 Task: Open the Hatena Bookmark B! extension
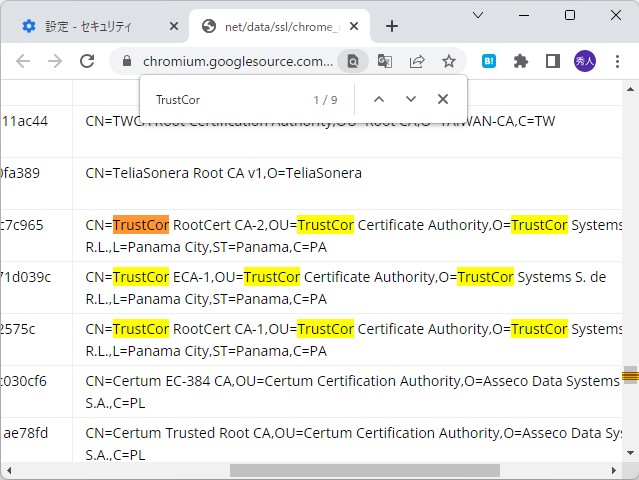click(x=489, y=62)
